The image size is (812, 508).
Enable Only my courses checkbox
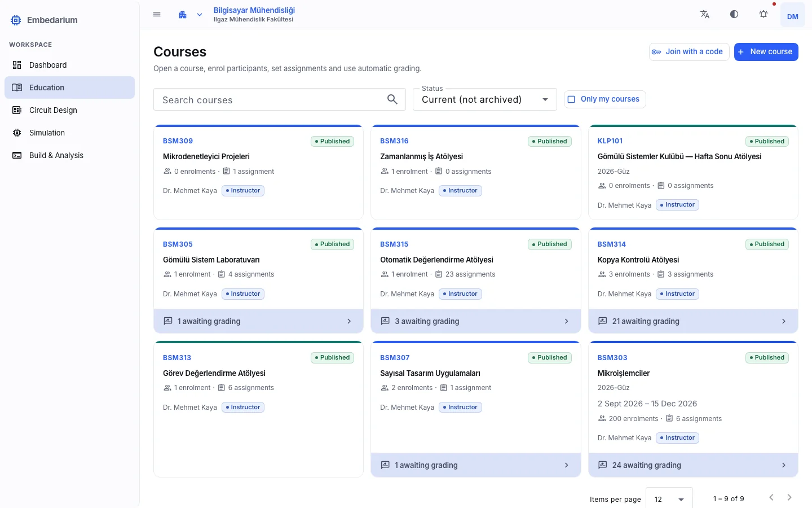(x=571, y=99)
